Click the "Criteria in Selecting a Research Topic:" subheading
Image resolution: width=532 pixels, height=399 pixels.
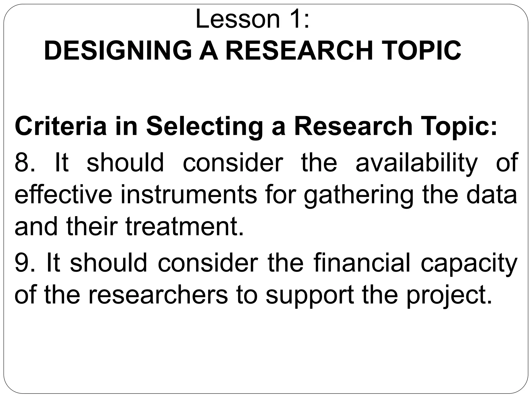pos(256,127)
